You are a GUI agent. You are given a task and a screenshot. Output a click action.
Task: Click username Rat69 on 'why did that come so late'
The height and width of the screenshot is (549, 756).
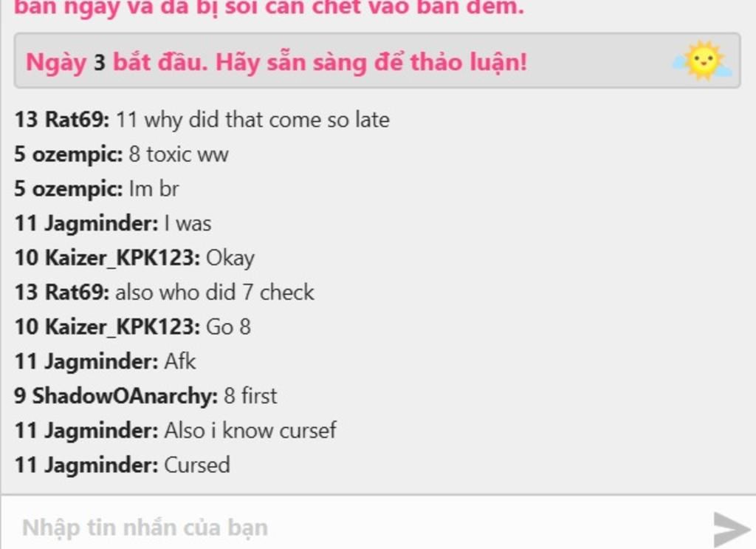77,120
